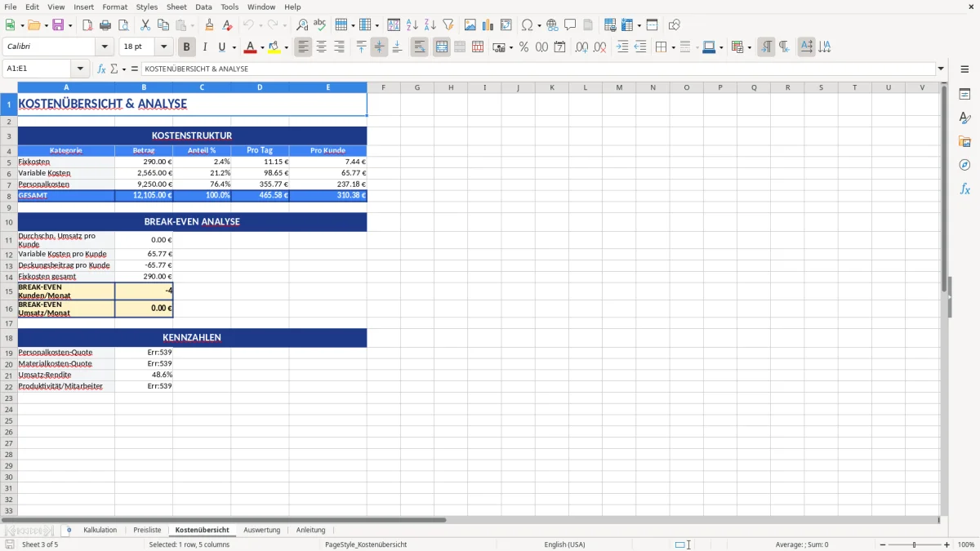980x551 pixels.
Task: Pick a highlight color from the highlighting swatch
Action: coord(273,47)
